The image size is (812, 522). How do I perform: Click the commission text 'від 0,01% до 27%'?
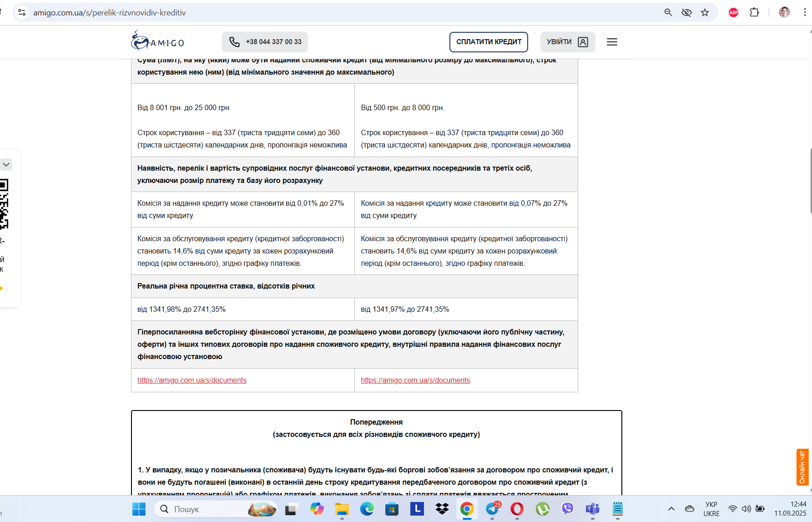tap(315, 203)
